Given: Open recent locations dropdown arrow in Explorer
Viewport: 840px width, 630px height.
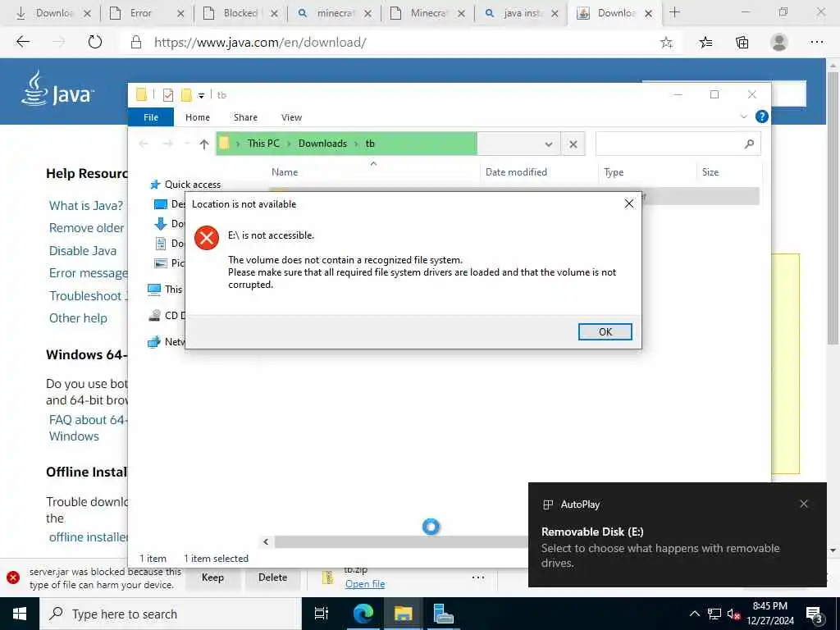Looking at the screenshot, I should tap(186, 144).
